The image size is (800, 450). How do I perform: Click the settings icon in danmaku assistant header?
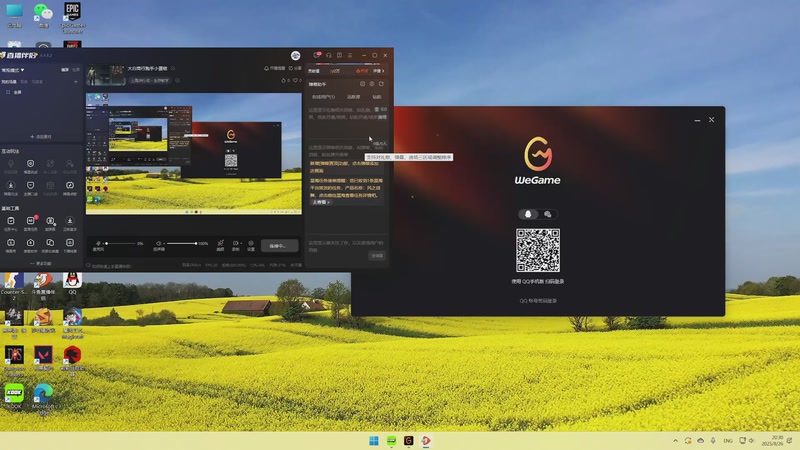coord(372,84)
